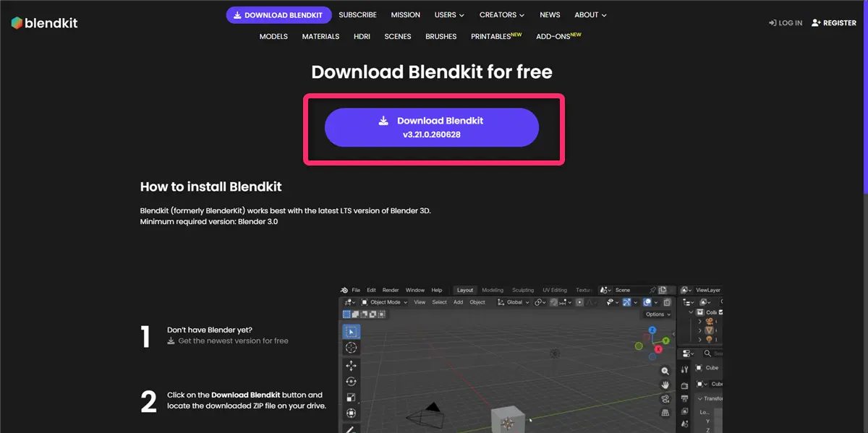Open the Object Mode dropdown

point(384,302)
